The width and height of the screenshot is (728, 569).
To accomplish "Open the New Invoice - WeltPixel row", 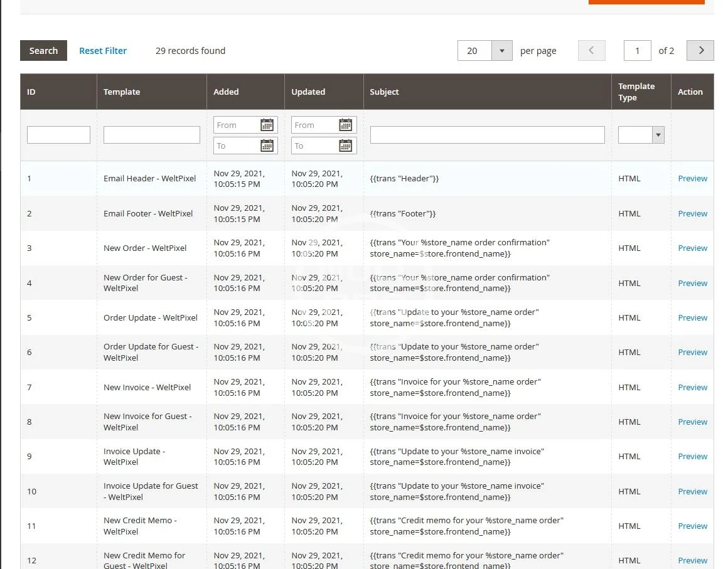I will pyautogui.click(x=147, y=388).
